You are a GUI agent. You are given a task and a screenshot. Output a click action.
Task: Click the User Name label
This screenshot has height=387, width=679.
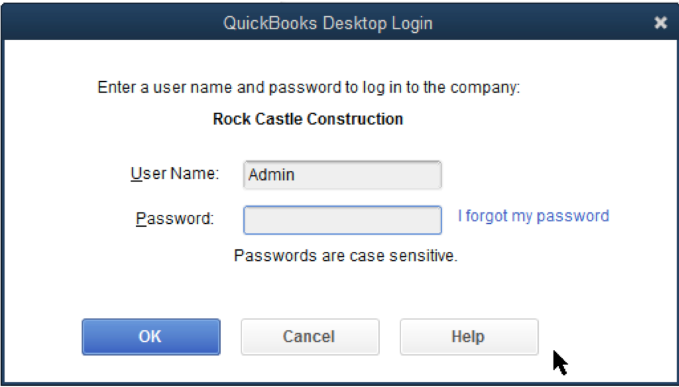[175, 174]
